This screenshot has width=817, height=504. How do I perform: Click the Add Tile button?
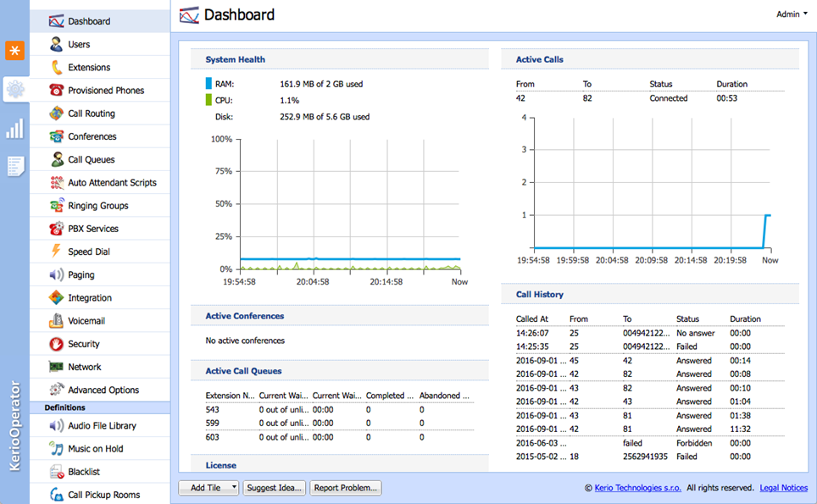(205, 487)
